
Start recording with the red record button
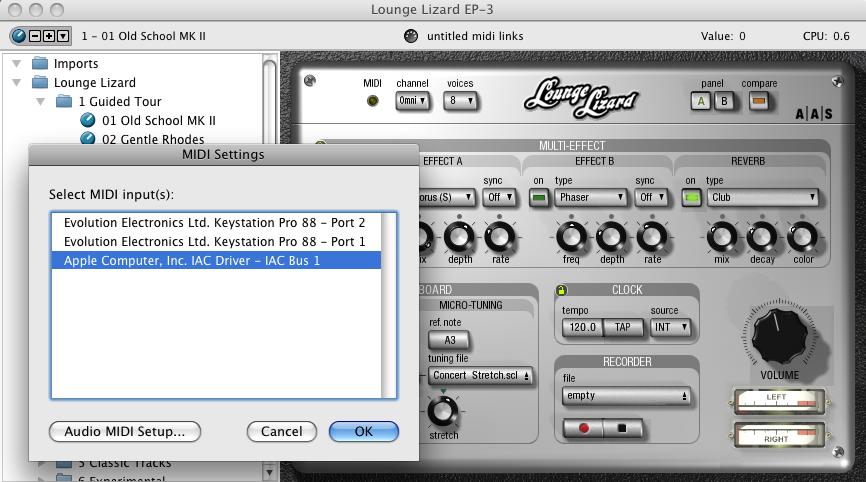tap(583, 428)
